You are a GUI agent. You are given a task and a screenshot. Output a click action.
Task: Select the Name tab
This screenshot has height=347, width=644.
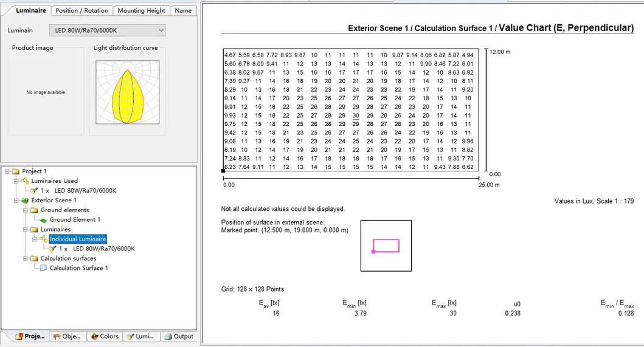[183, 11]
